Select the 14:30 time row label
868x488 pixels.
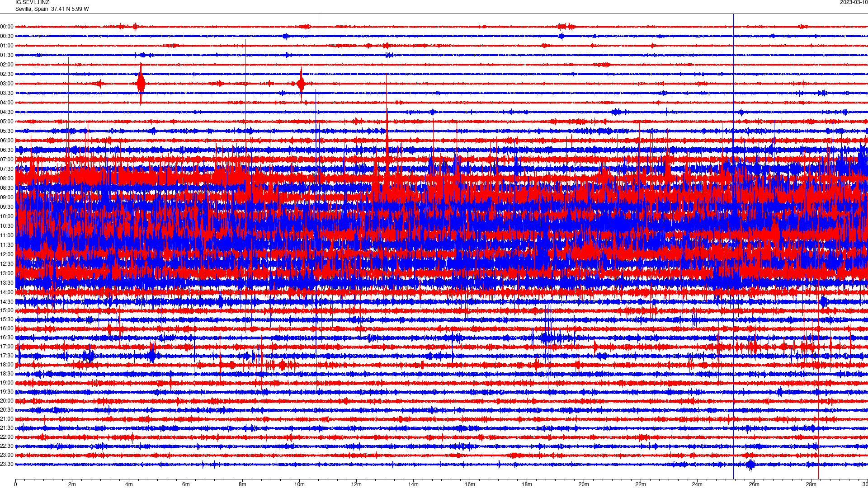coord(7,302)
